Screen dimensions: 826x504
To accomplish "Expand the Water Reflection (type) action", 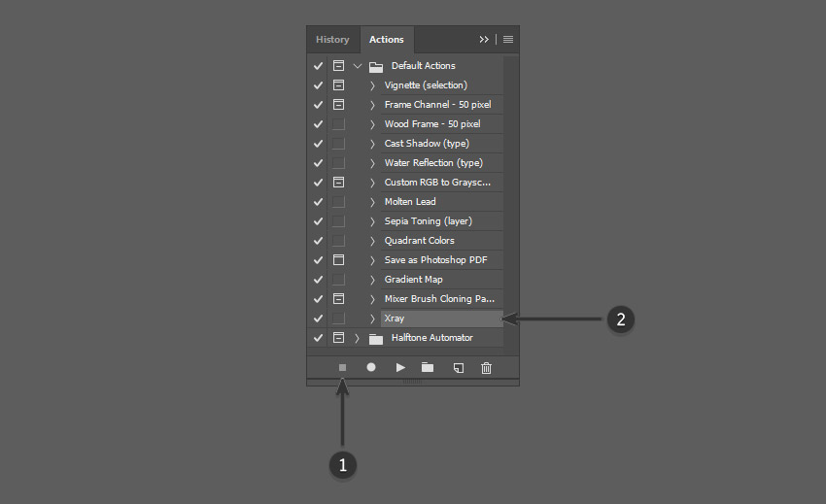I will click(372, 163).
